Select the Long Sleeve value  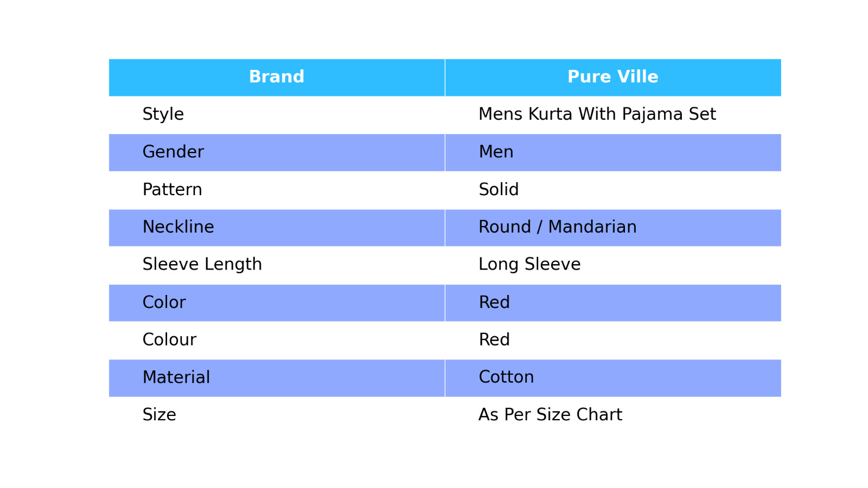point(529,265)
